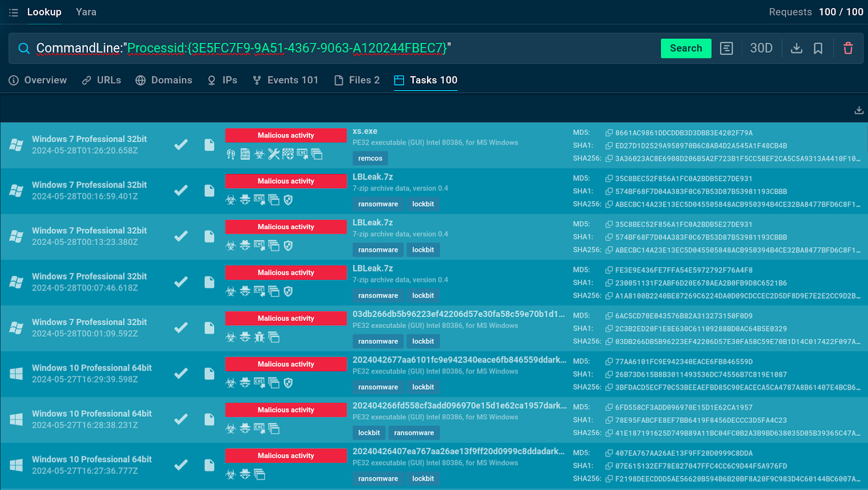Open the hamburger list menu icon
Viewport: 868px width, 490px height.
tap(14, 12)
